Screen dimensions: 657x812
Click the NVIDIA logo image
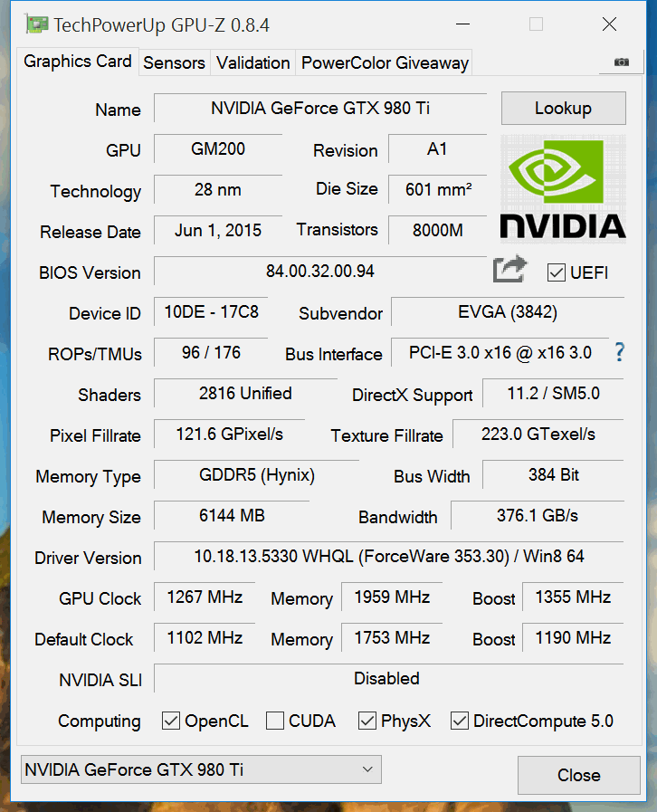click(563, 187)
